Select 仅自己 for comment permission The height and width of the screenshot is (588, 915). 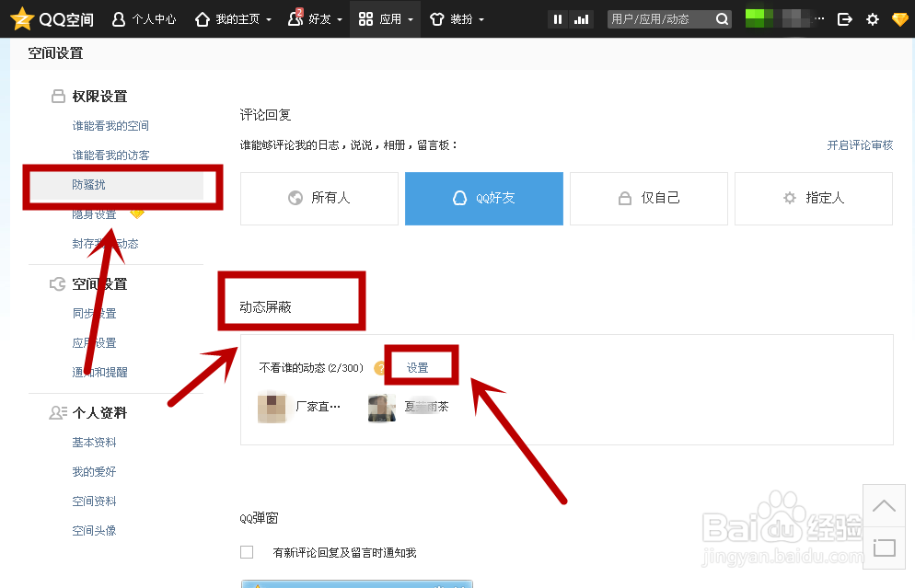[648, 199]
